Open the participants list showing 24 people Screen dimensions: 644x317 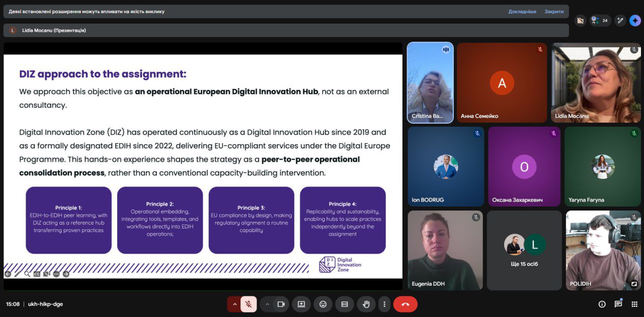(x=600, y=21)
